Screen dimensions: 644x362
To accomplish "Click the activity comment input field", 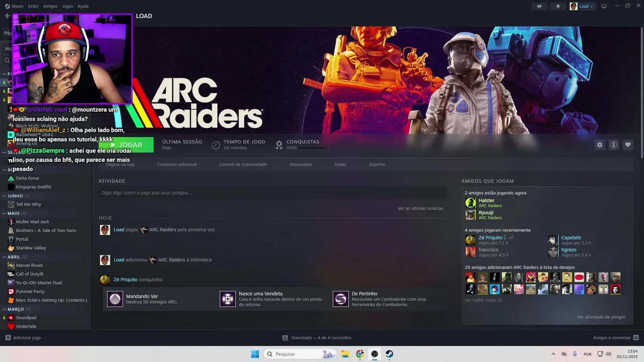I will tap(273, 193).
